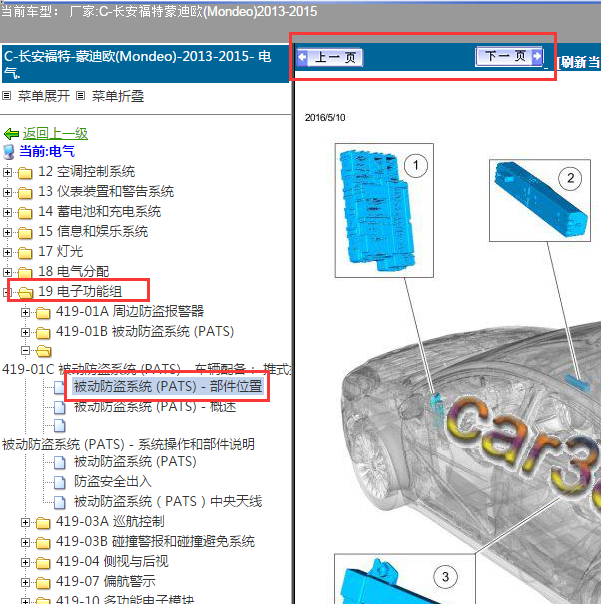
Task: Go to previous page with 上一页 button
Action: coord(330,57)
